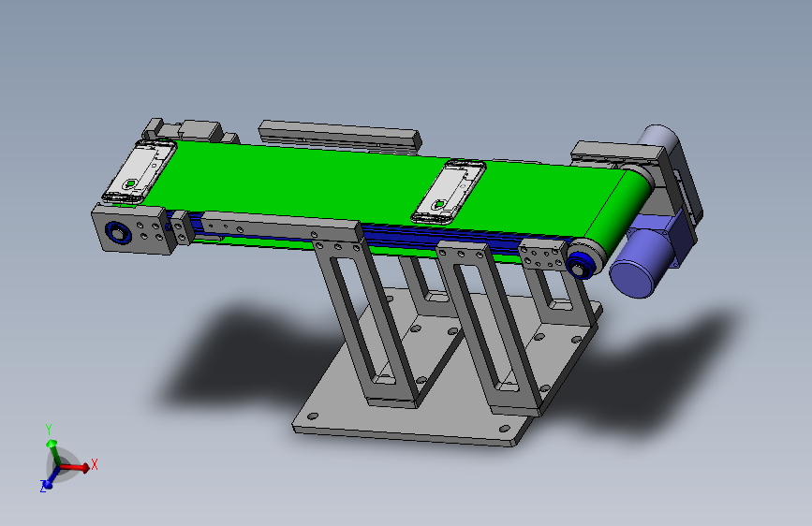812x526 pixels.
Task: Select the light purple motor cap at top right
Action: tap(658, 139)
